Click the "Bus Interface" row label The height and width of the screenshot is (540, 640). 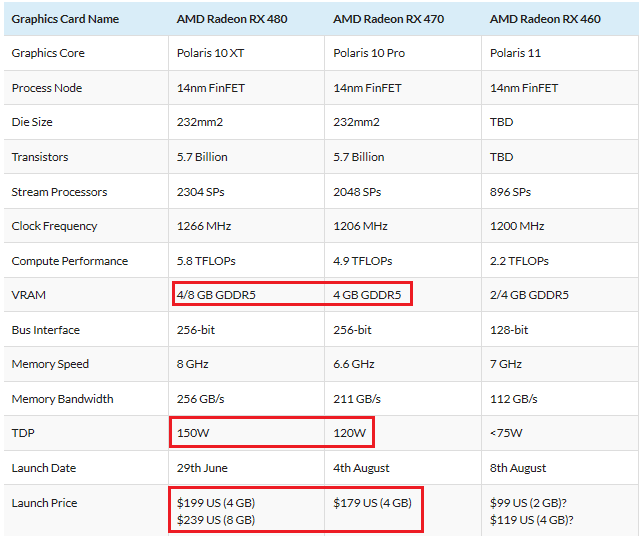46,330
